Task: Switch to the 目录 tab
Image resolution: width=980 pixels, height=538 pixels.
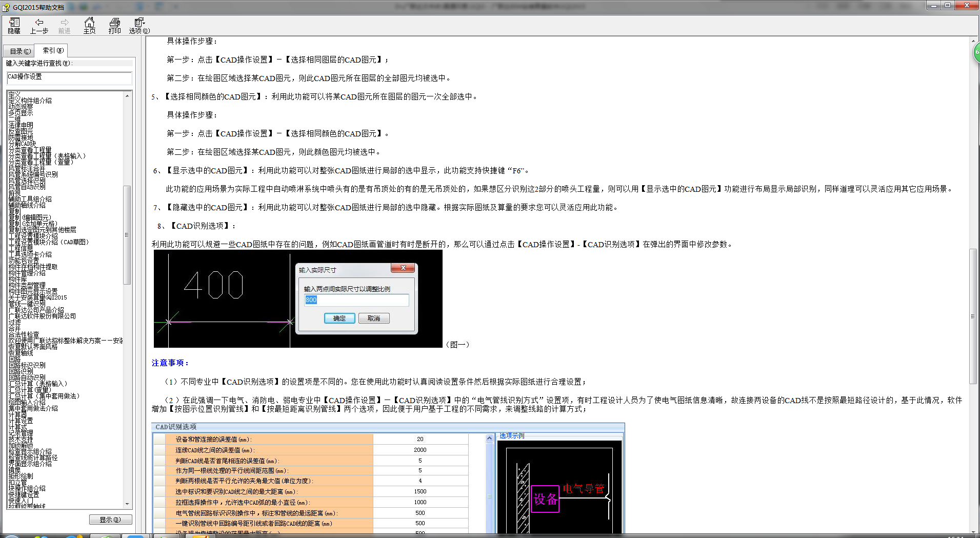Action: pos(21,51)
